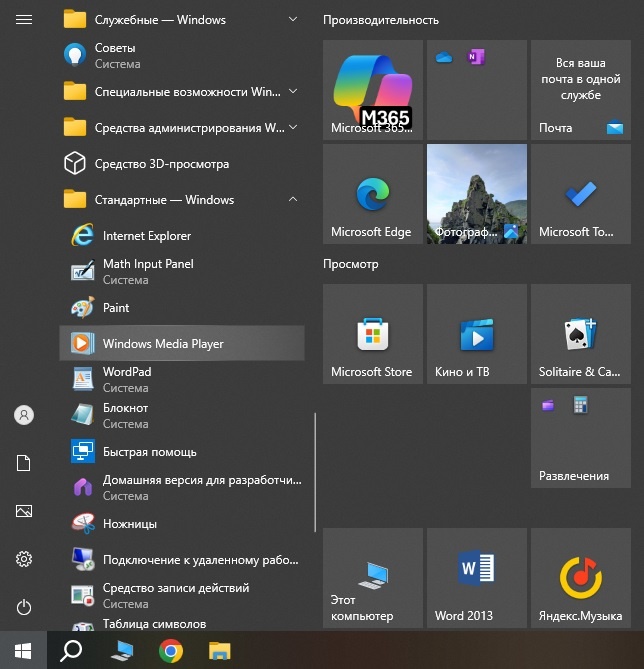Open the Power options button
This screenshot has height=669, width=644.
pyautogui.click(x=24, y=607)
